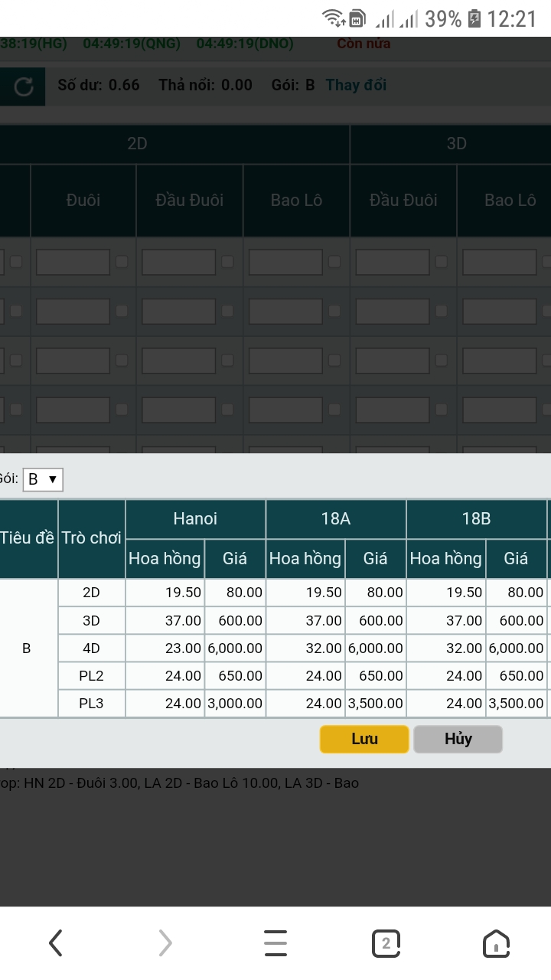Tick the first-row checkbox in Đuôi column

pyautogui.click(x=121, y=262)
